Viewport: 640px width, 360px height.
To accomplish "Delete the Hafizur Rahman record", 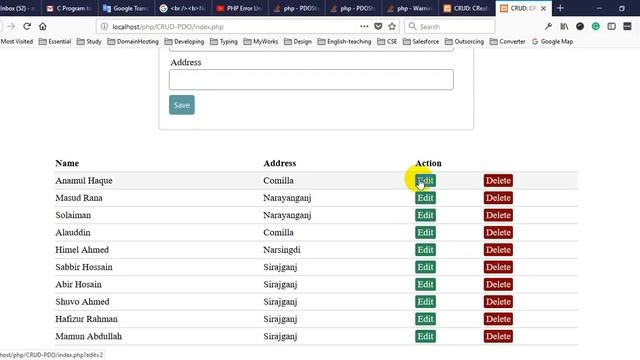I will tap(498, 319).
